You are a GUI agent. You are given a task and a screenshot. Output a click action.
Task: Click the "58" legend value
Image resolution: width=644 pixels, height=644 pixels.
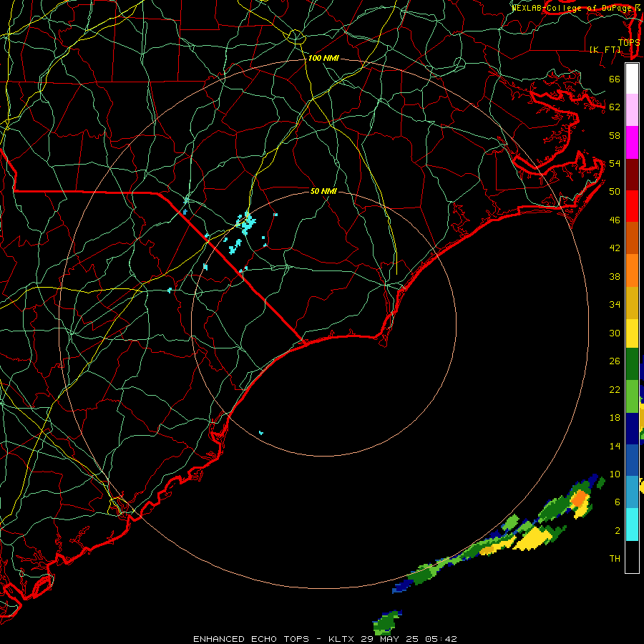point(615,135)
